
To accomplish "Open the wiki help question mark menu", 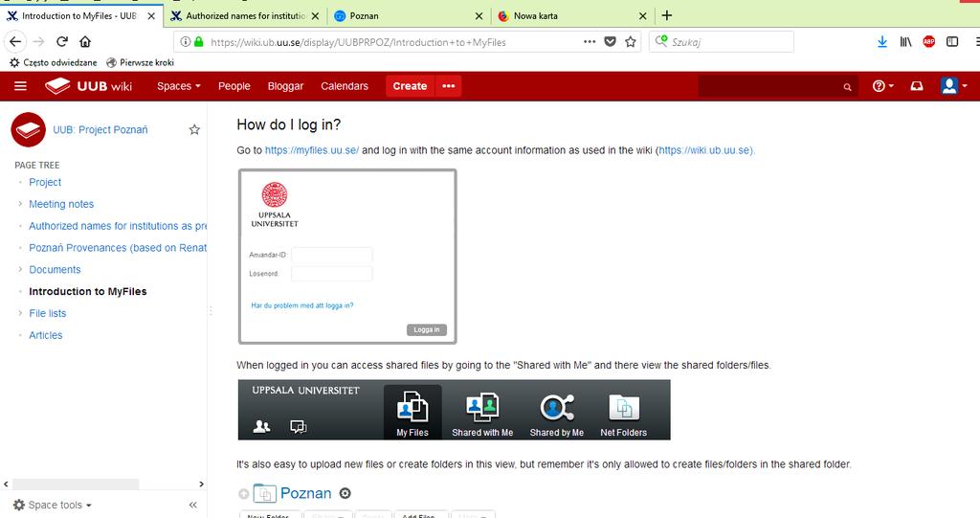I will [882, 86].
